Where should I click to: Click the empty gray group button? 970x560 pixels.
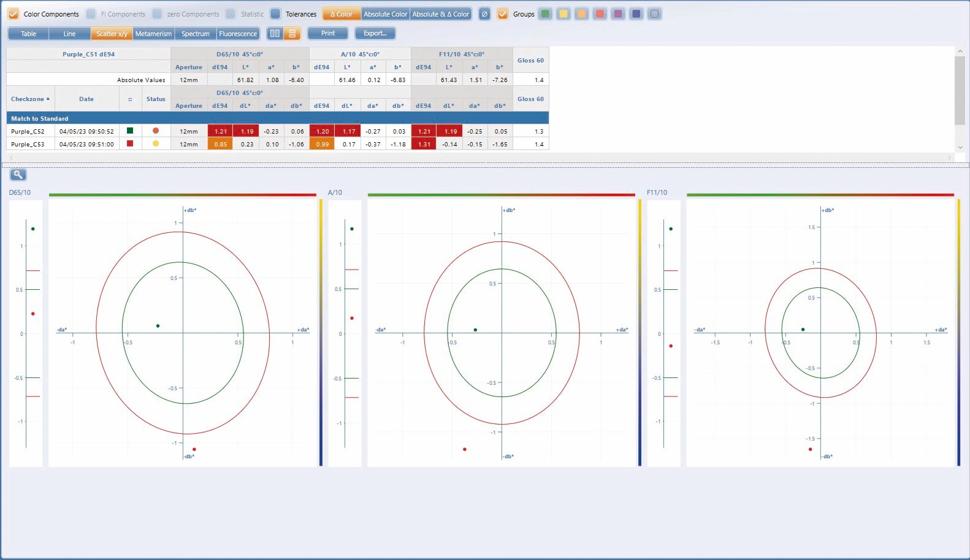tap(655, 14)
